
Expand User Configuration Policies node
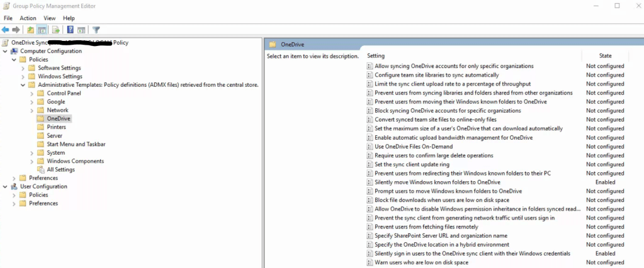click(x=14, y=195)
